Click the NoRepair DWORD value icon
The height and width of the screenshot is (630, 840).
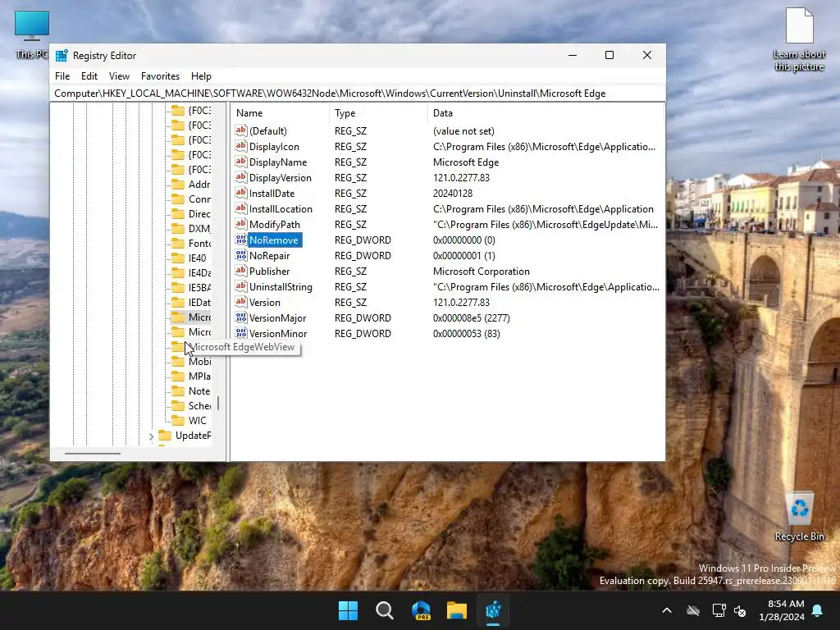pyautogui.click(x=241, y=255)
